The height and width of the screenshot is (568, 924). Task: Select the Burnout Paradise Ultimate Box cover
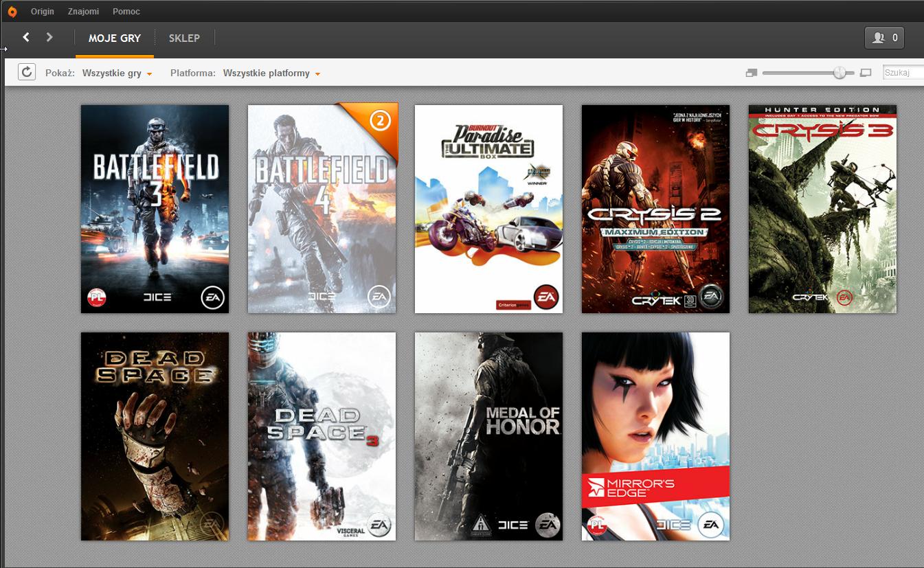coord(488,209)
